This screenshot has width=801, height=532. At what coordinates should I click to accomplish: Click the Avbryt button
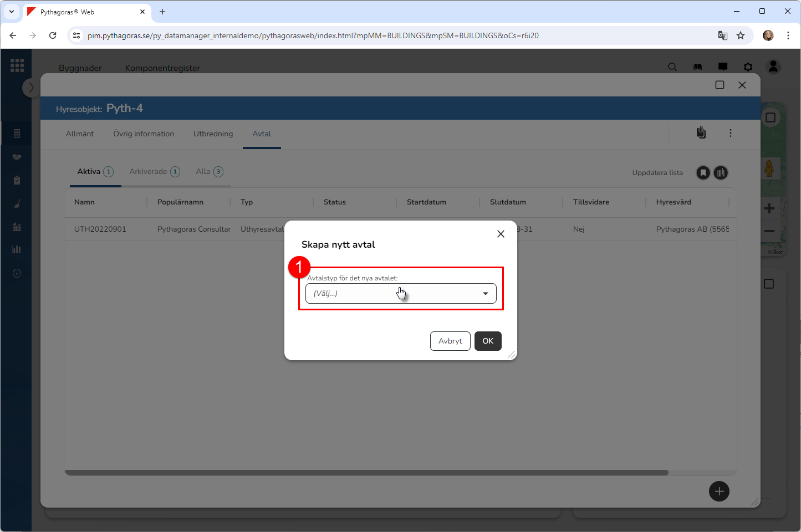tap(450, 341)
